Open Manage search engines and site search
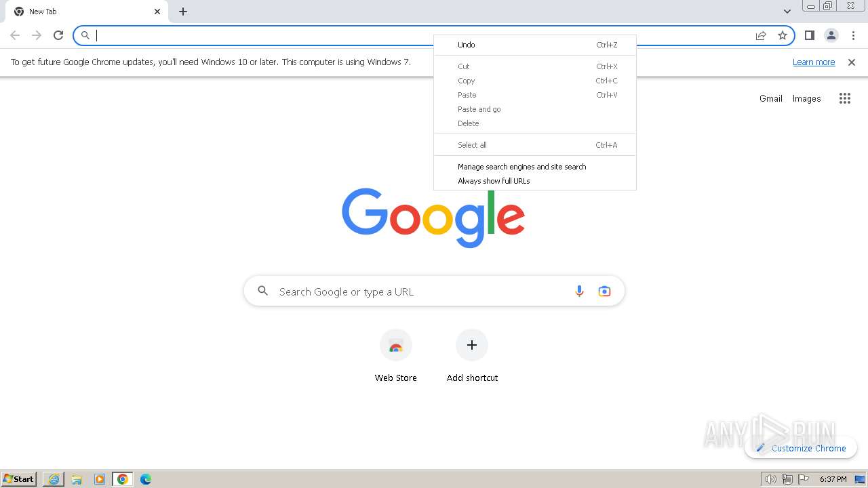Screen dimensions: 868x488 [535, 167]
